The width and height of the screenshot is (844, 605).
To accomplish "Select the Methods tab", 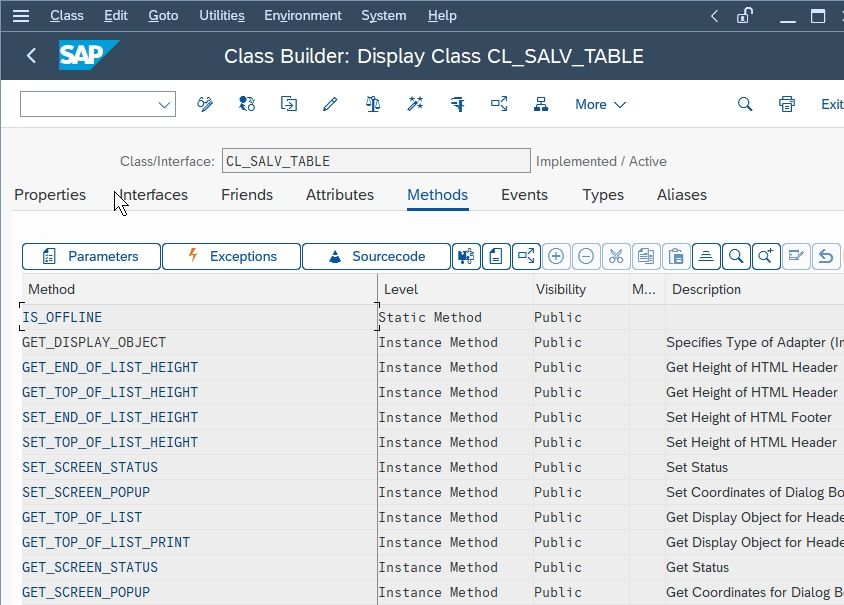I will click(437, 195).
